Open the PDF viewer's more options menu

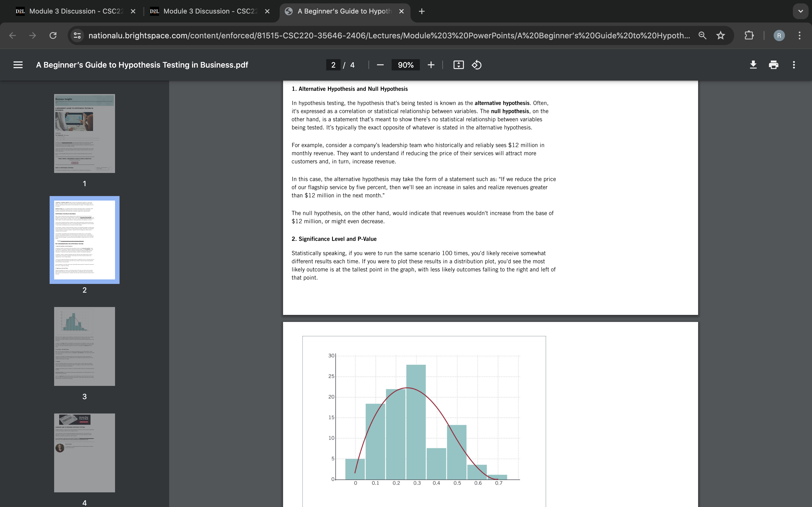tap(794, 65)
